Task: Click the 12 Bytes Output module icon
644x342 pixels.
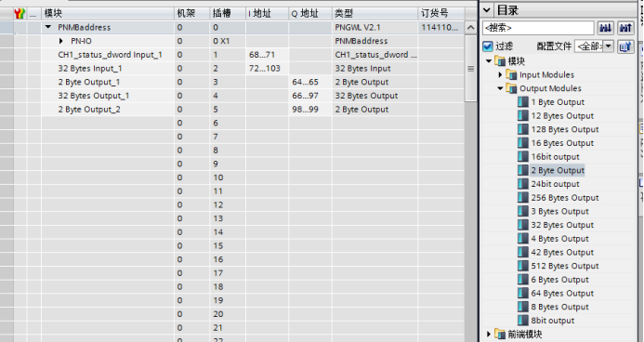Action: pyautogui.click(x=523, y=116)
